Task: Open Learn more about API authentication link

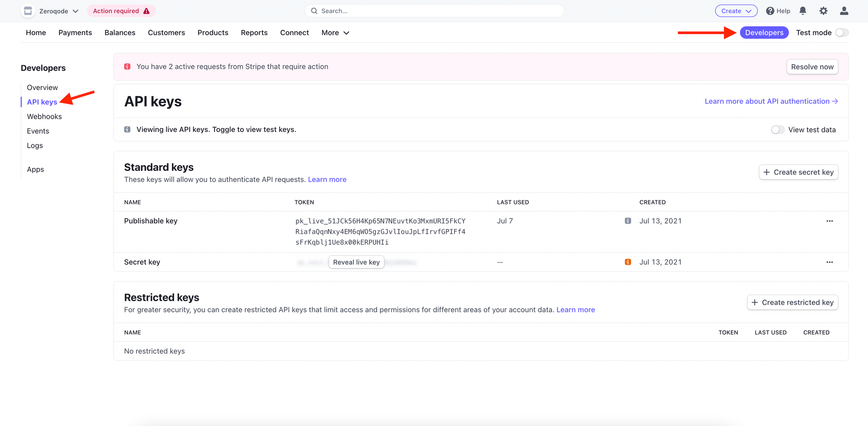Action: [771, 101]
